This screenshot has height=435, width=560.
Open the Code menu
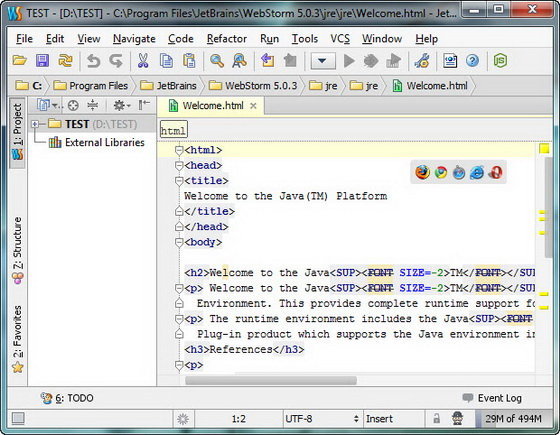coord(181,39)
